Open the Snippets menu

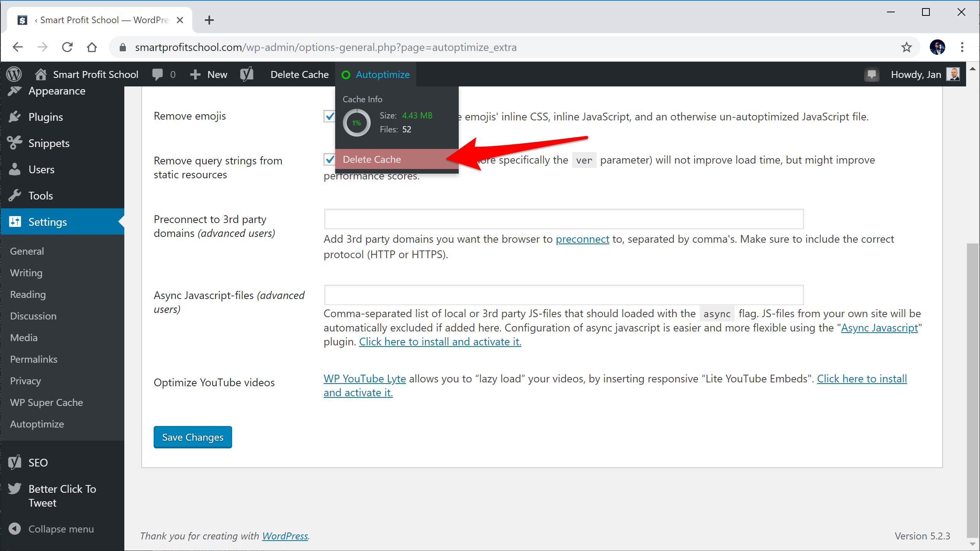click(x=63, y=143)
